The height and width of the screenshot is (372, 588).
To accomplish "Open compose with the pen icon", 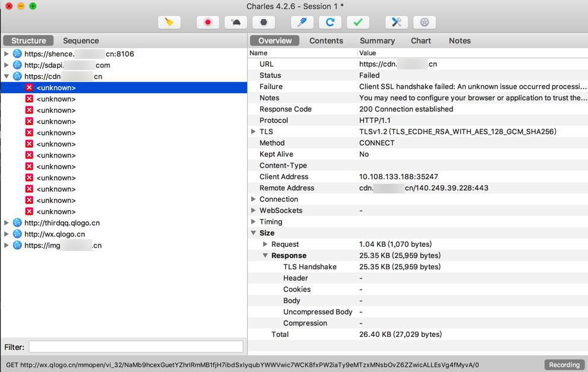I will [302, 22].
